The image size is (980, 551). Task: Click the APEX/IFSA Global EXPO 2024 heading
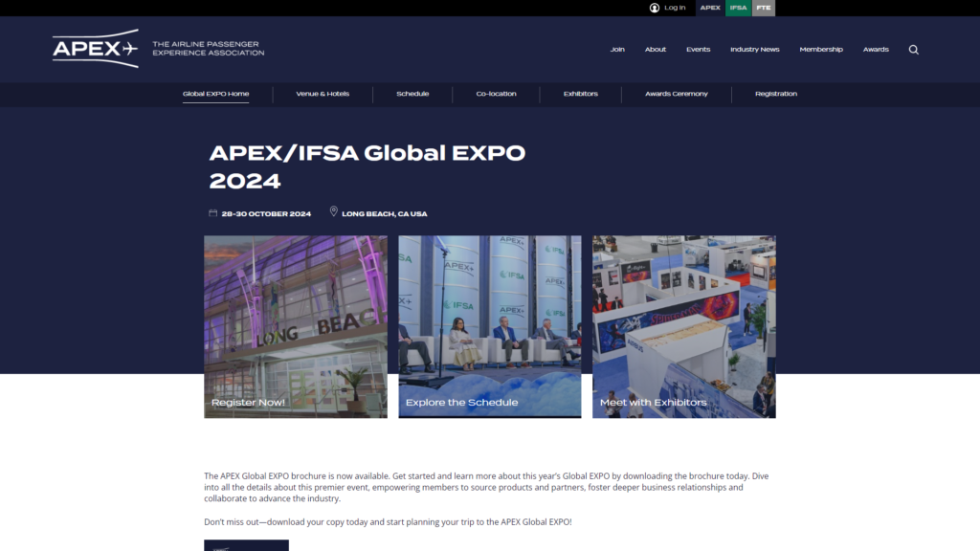(367, 166)
